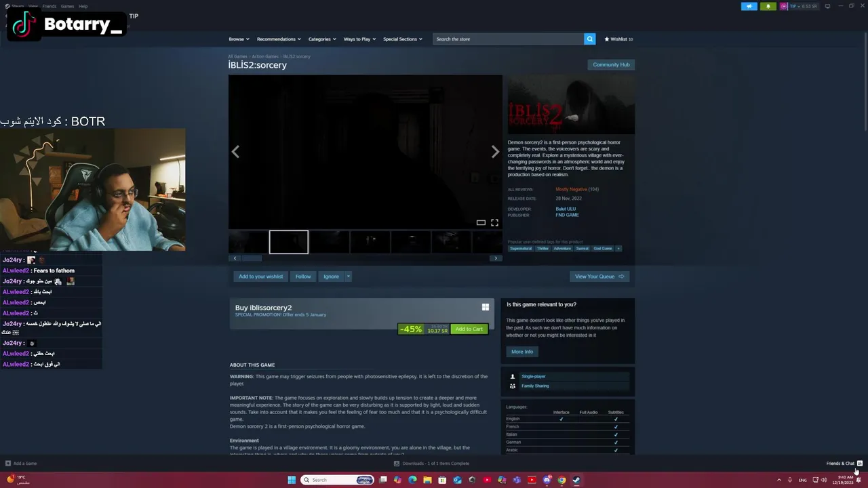Click the Follow button
This screenshot has height=488, width=868.
click(x=303, y=277)
